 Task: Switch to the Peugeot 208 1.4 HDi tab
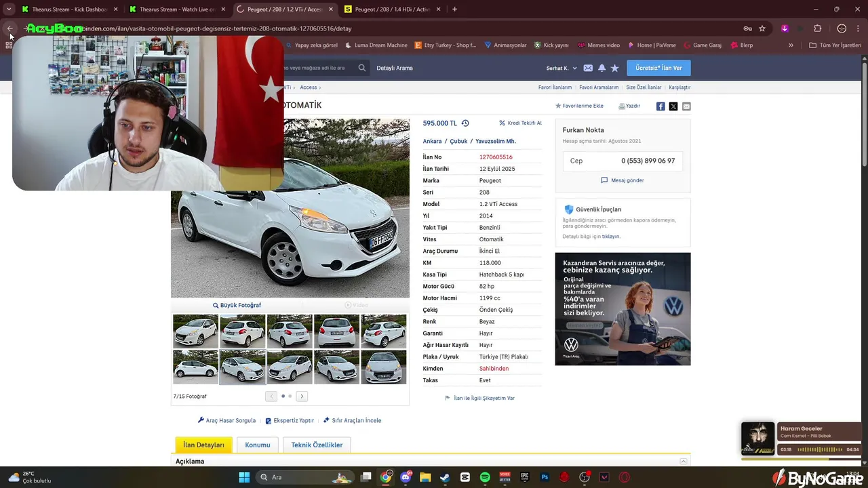pos(393,9)
